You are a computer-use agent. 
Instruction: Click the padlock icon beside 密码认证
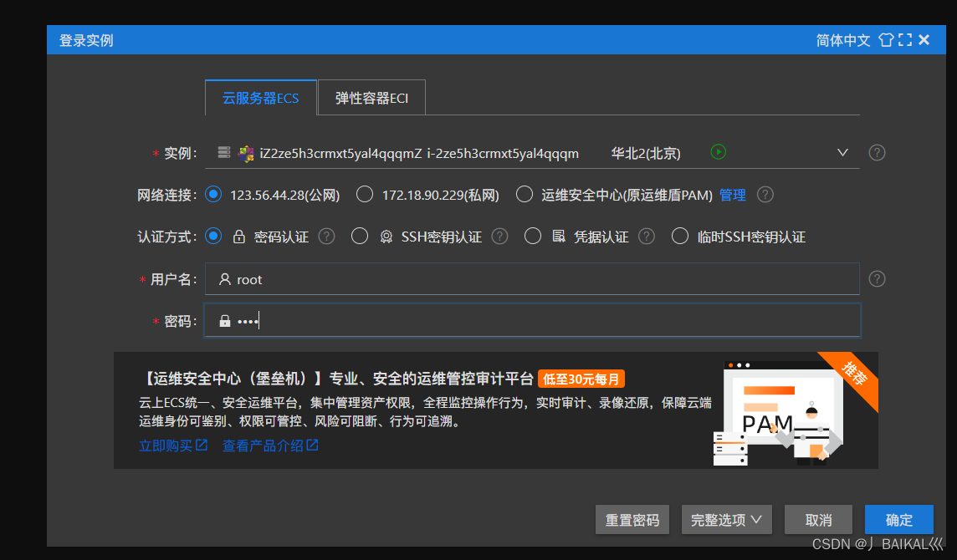(239, 237)
